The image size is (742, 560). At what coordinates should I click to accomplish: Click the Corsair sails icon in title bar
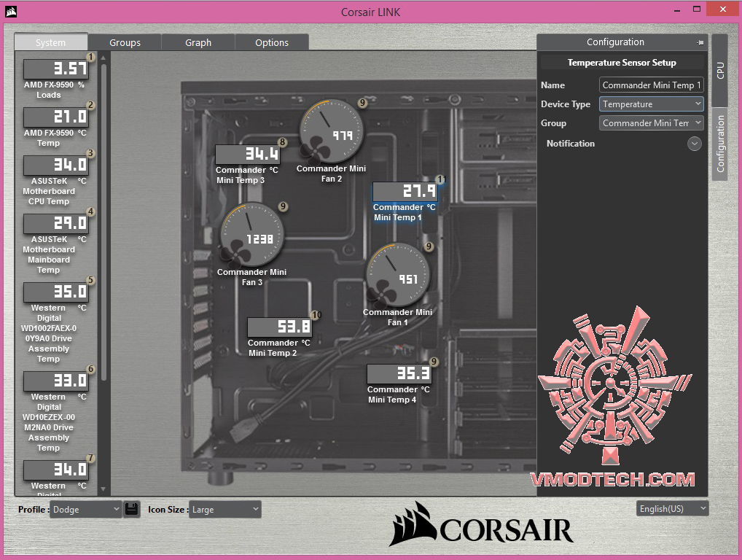(12, 12)
